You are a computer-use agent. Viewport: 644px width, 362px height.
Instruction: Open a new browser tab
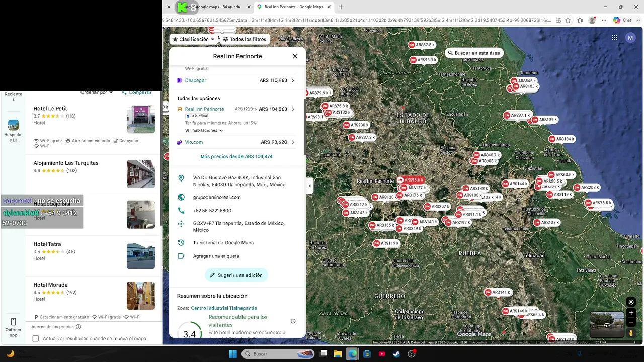point(341,7)
